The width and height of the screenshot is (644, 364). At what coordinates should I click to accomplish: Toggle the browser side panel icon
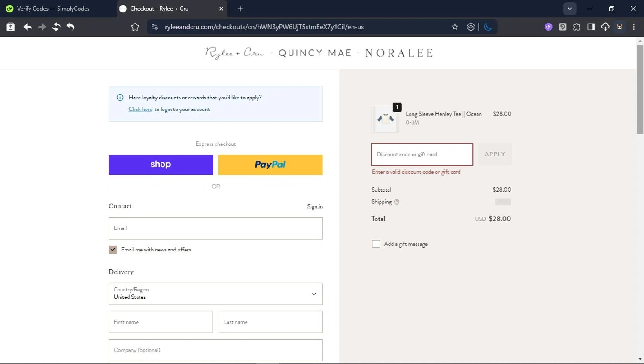point(591,27)
